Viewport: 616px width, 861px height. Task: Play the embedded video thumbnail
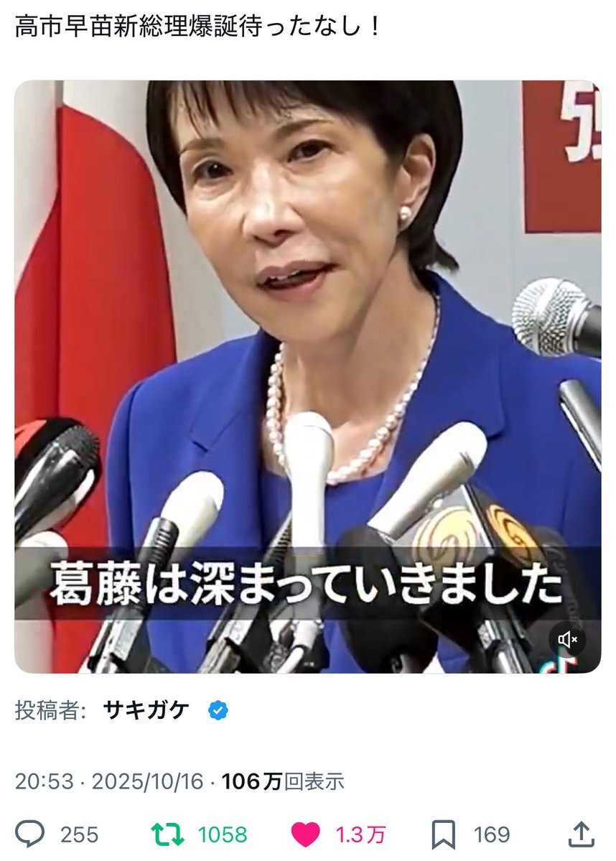[307, 377]
